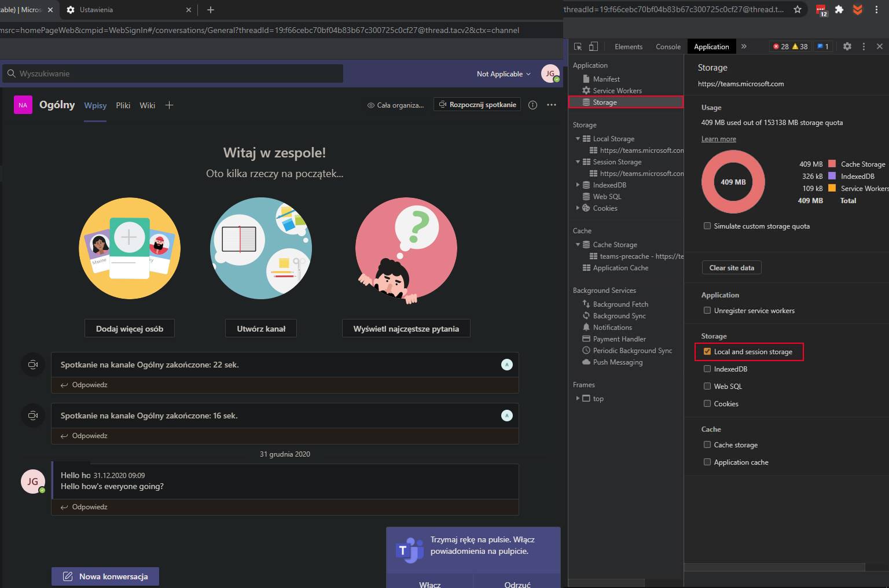Open the JG profile avatar in Teams header
The height and width of the screenshot is (588, 889).
pyautogui.click(x=550, y=73)
